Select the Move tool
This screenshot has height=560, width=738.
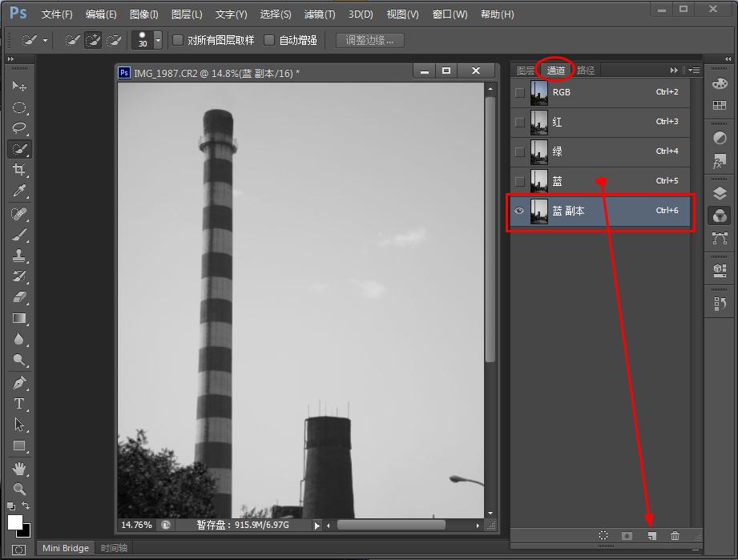(19, 87)
